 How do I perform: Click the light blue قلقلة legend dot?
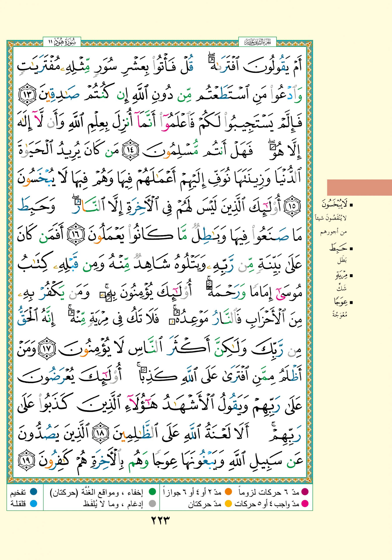coord(33,503)
